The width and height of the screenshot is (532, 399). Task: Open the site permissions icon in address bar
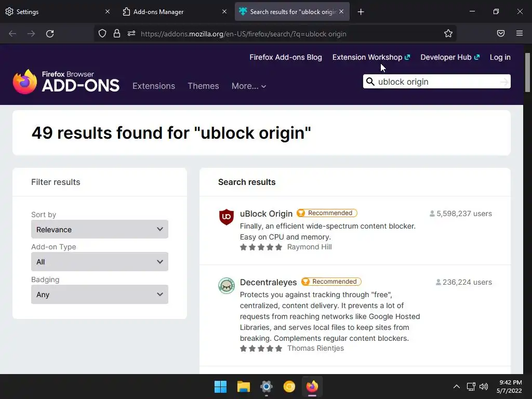coord(131,34)
